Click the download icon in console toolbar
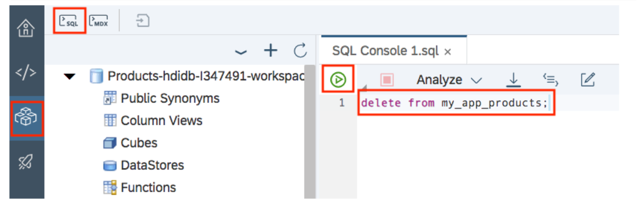The width and height of the screenshot is (644, 218). click(x=514, y=79)
